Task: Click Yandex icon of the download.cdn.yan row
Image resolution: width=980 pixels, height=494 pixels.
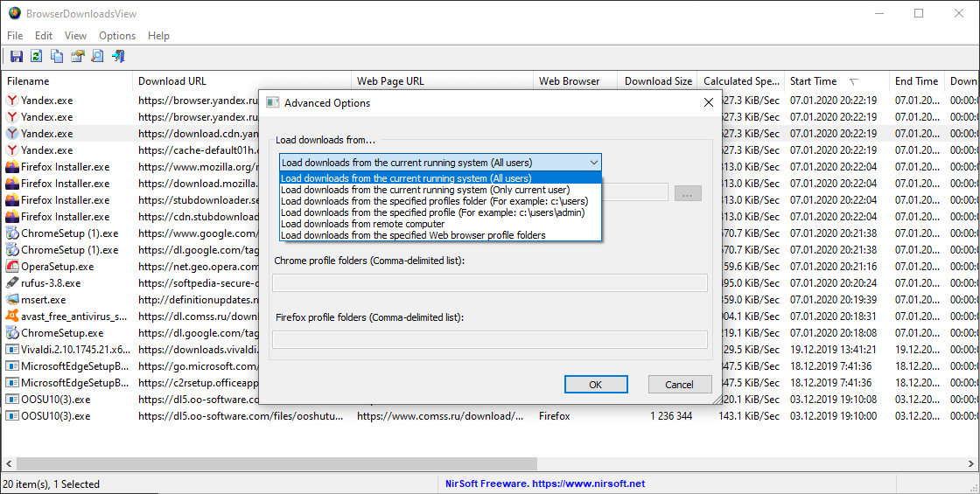Action: 12,133
